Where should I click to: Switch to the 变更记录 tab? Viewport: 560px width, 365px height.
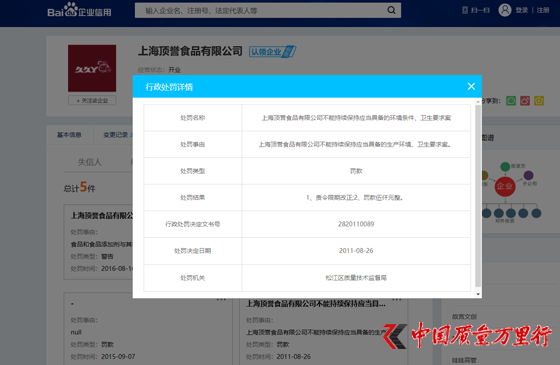click(x=115, y=135)
